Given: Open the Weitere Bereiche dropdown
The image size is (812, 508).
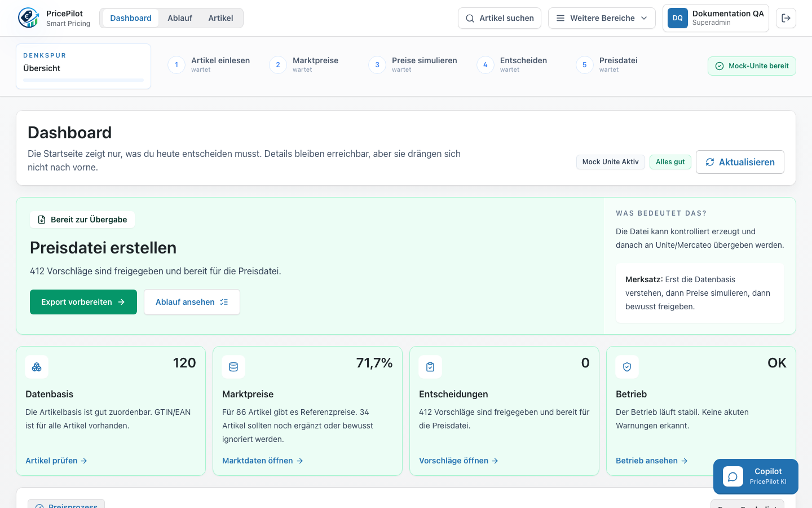Looking at the screenshot, I should click(602, 18).
